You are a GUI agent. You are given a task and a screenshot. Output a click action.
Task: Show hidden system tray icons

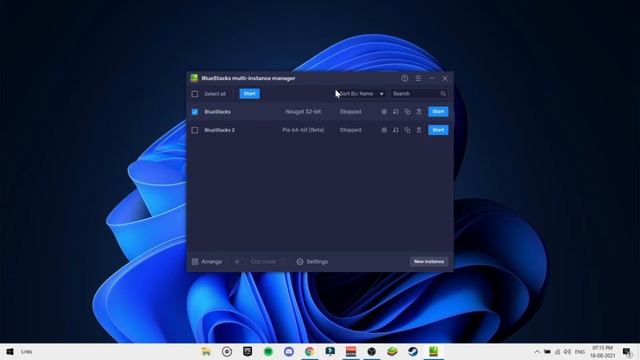(x=537, y=352)
